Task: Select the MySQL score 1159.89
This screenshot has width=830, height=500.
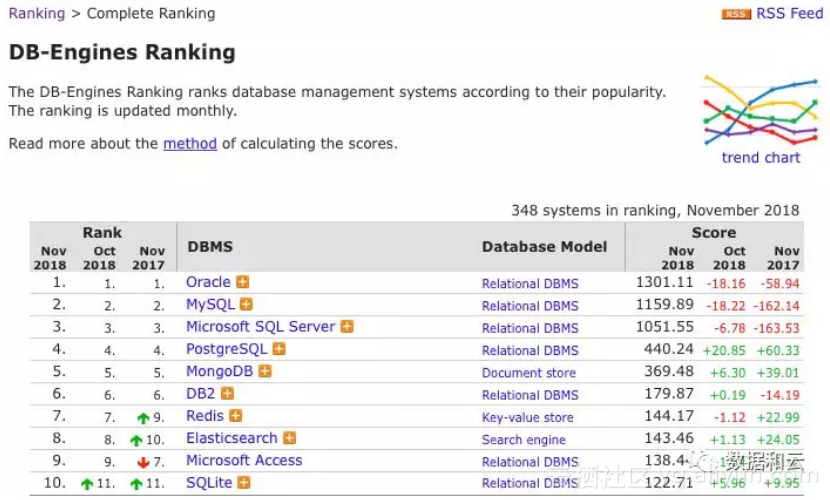Action: click(664, 304)
